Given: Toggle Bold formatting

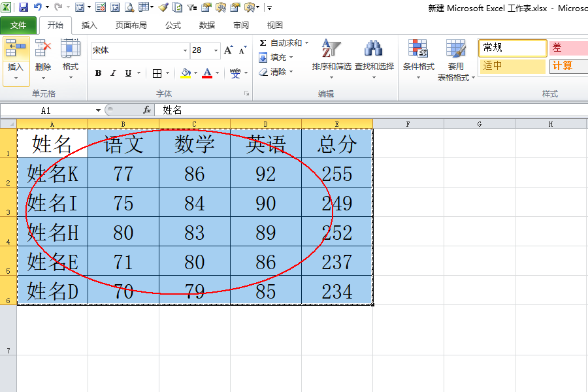Looking at the screenshot, I should point(98,73).
